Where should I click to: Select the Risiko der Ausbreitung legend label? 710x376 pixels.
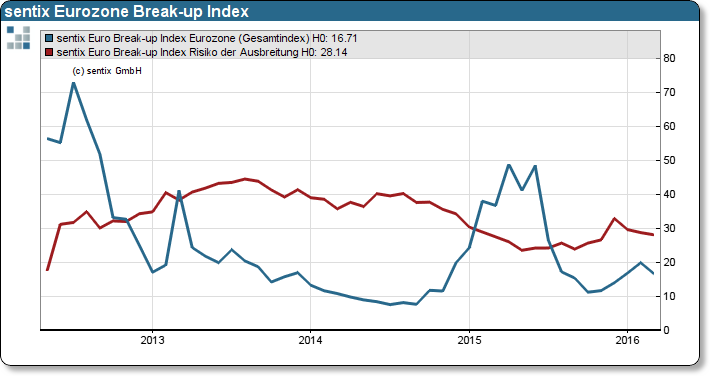point(202,52)
